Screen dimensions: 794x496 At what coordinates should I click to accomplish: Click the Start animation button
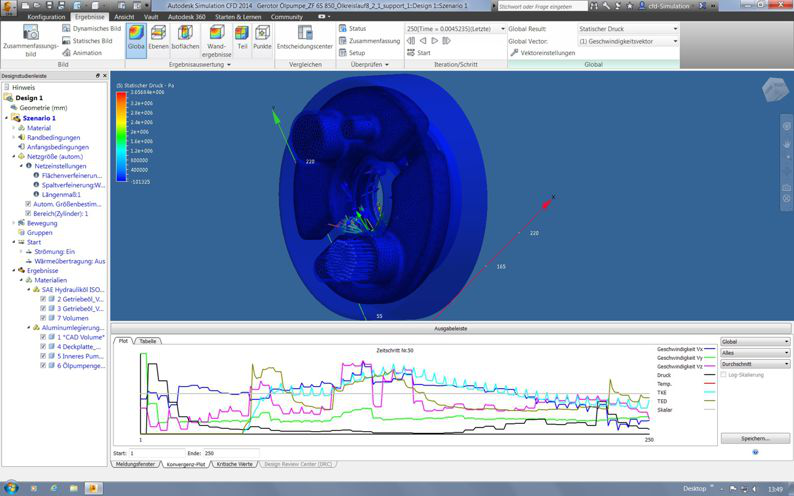[419, 53]
